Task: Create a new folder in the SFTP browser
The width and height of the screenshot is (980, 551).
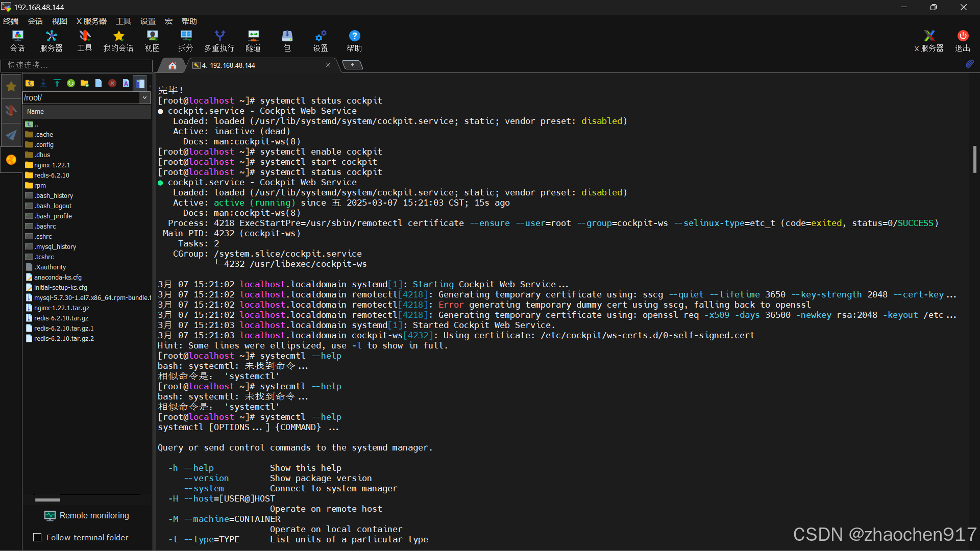Action: (x=85, y=83)
